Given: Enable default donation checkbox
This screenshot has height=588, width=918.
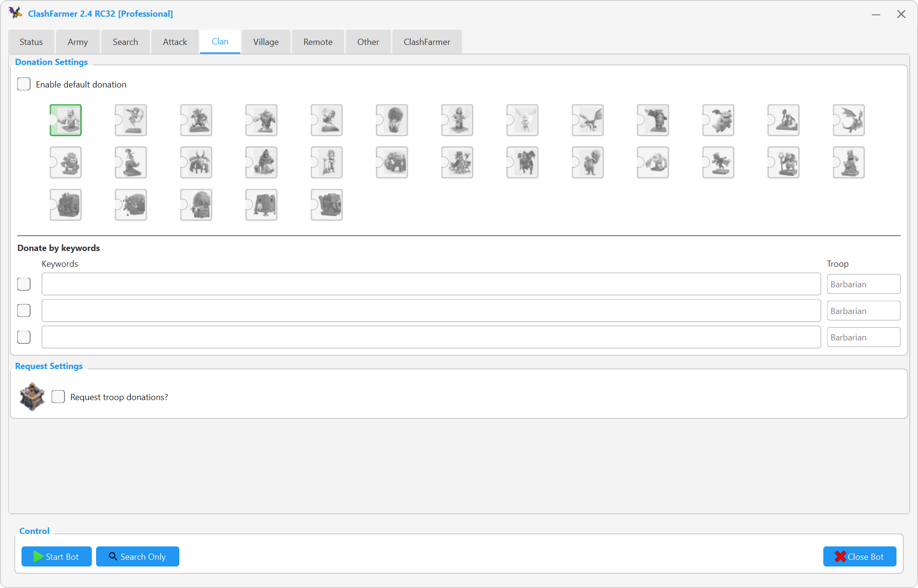Looking at the screenshot, I should click(24, 84).
